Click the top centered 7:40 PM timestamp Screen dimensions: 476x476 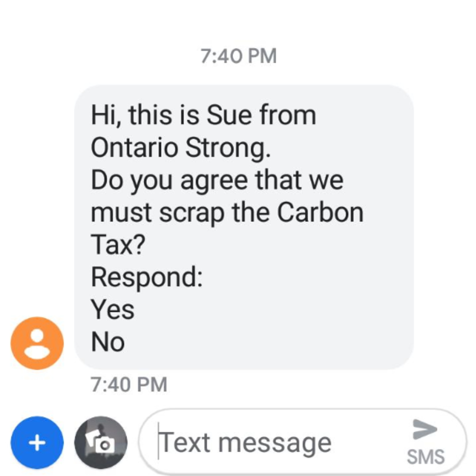tap(238, 56)
